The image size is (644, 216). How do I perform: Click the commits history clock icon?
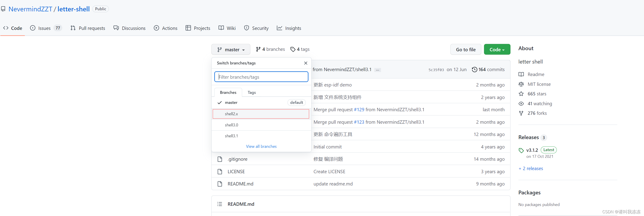coord(474,70)
